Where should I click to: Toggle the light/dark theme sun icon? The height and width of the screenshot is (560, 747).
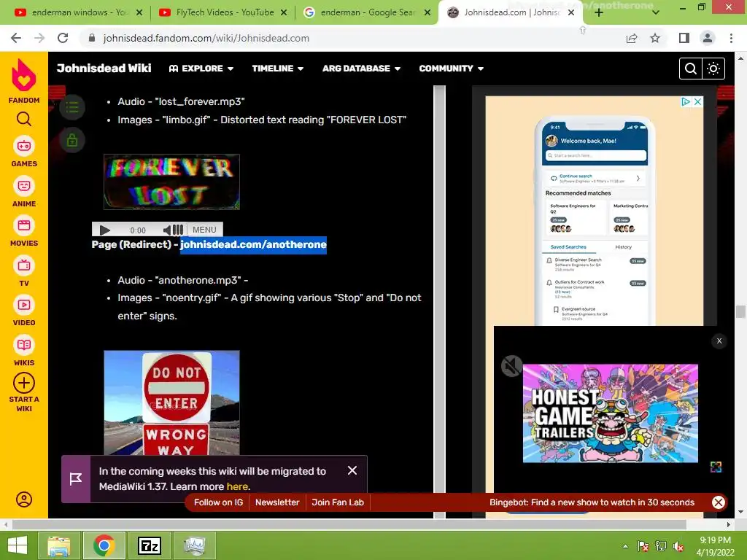point(713,69)
